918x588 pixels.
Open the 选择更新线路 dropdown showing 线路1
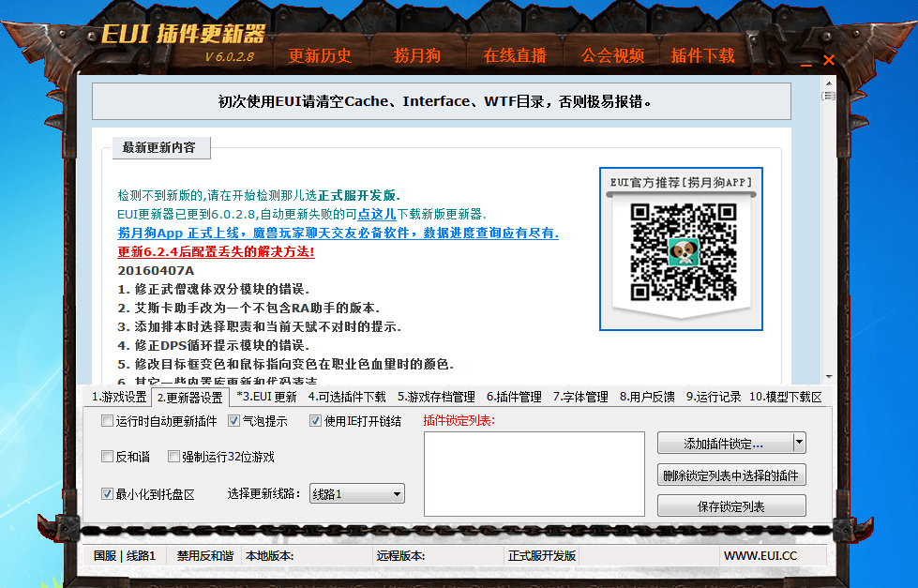click(x=356, y=493)
